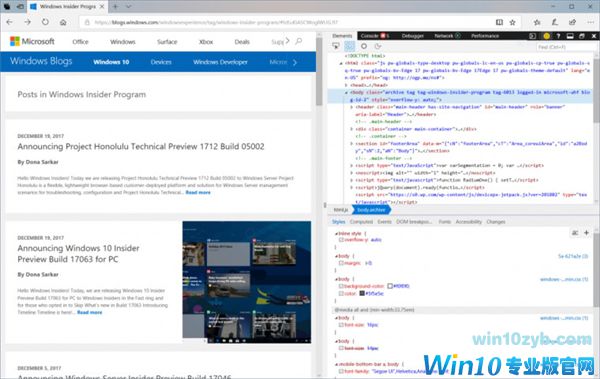Viewport: 600px width, 379px height.
Task: Click the DevTools dock to bottom icon
Action: pos(570,36)
